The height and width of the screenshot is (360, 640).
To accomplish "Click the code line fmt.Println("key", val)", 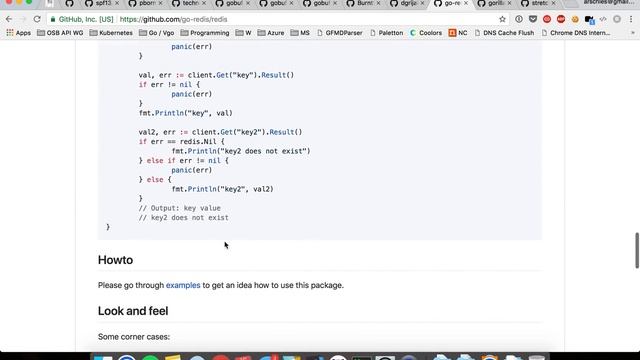I will click(x=186, y=113).
